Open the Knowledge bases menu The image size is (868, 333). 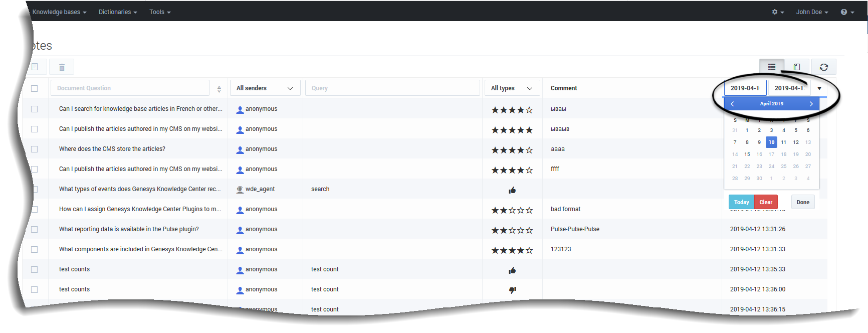[59, 12]
